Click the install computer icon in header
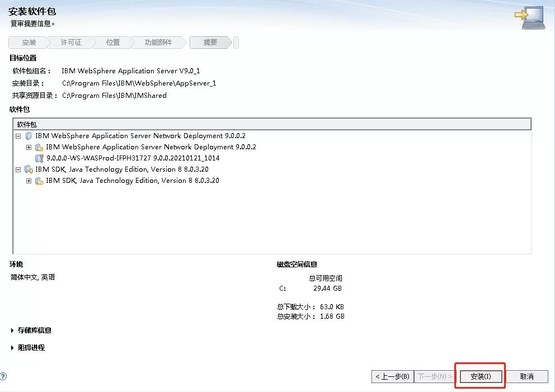 (530, 18)
